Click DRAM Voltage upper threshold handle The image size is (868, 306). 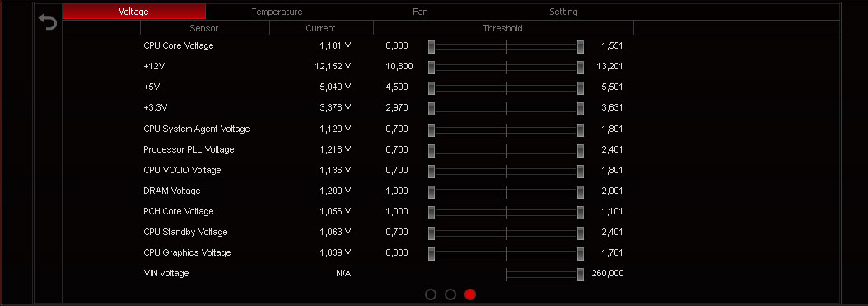tap(580, 192)
